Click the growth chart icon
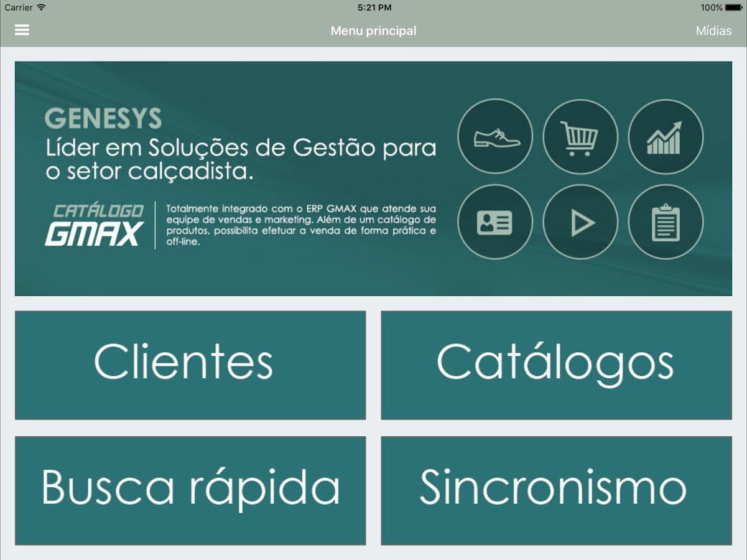 tap(665, 136)
